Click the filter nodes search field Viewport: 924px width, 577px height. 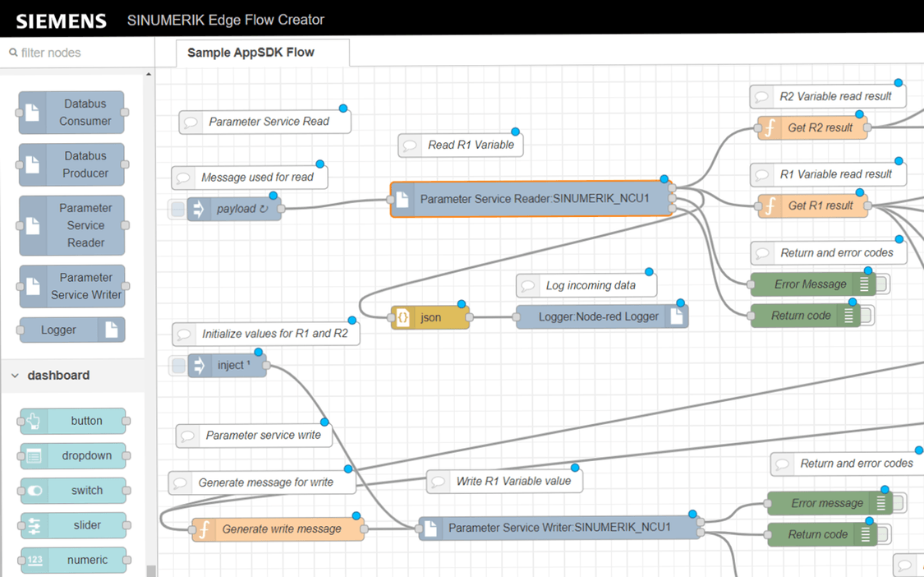(x=77, y=53)
